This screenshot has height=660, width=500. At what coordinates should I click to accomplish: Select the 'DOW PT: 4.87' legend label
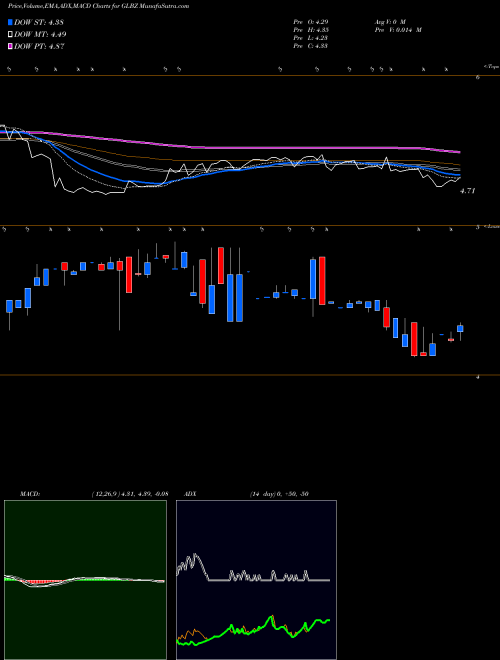click(39, 46)
